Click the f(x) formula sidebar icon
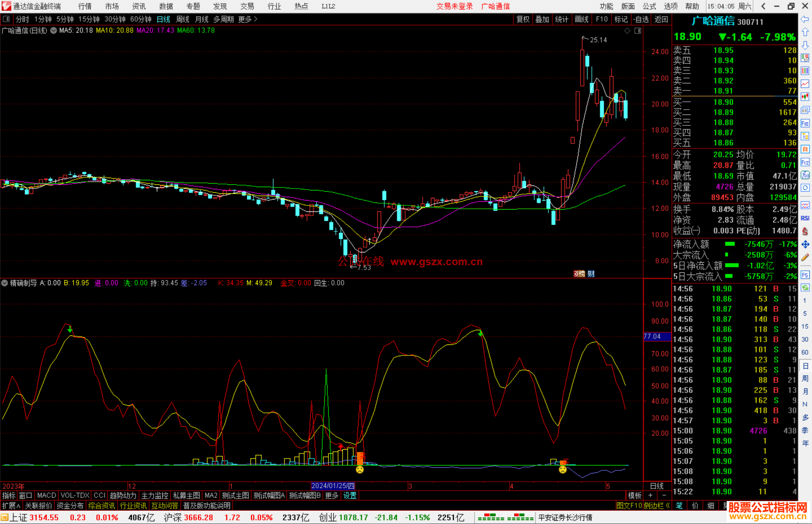The width and height of the screenshot is (812, 524). [805, 175]
